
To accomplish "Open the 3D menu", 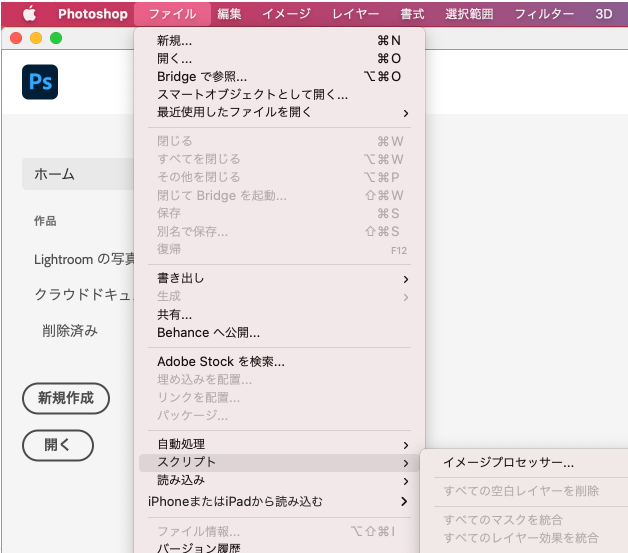I will click(604, 14).
